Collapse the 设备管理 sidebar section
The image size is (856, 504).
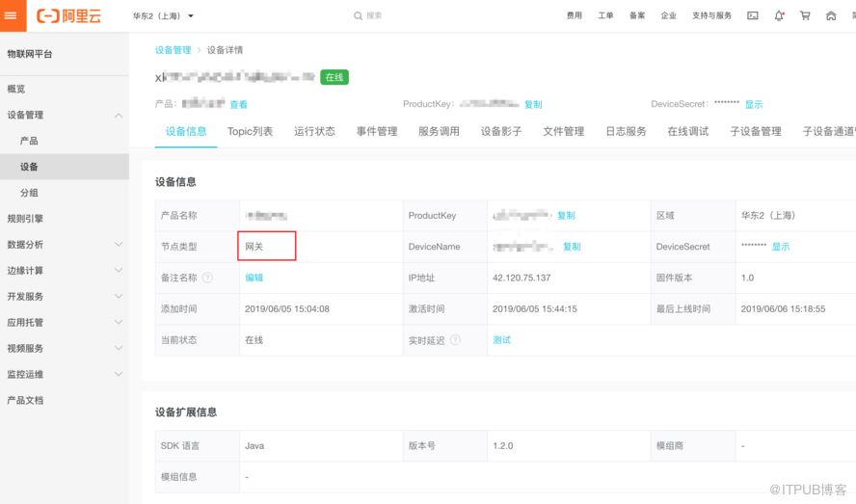[x=119, y=116]
